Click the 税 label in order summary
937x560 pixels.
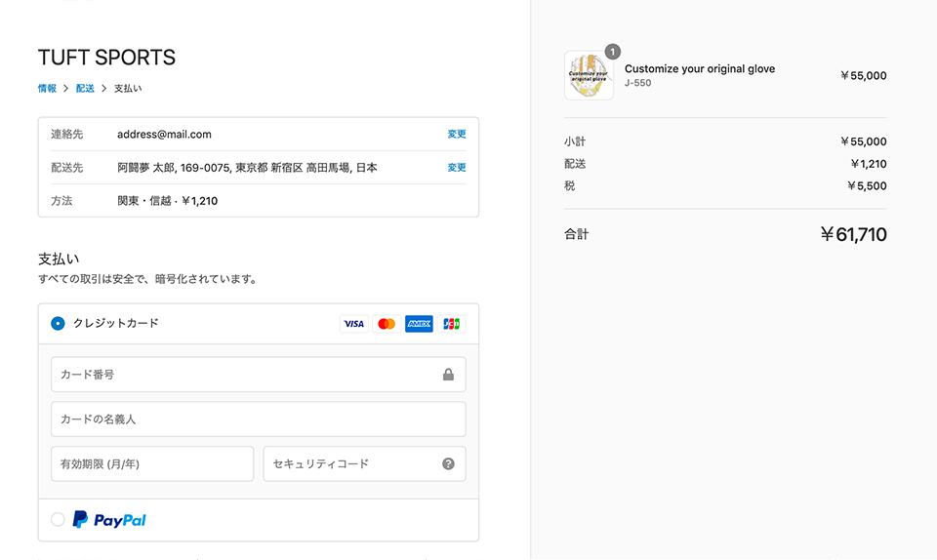(569, 185)
